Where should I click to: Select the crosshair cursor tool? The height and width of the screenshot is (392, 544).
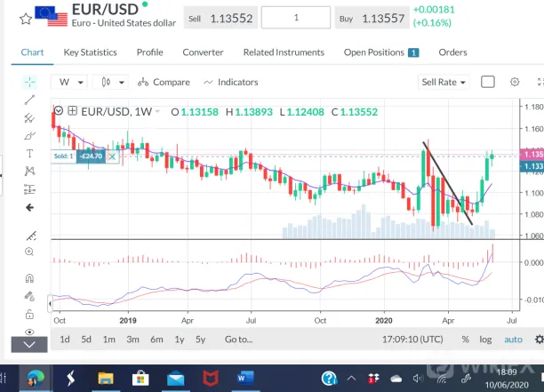(x=30, y=82)
